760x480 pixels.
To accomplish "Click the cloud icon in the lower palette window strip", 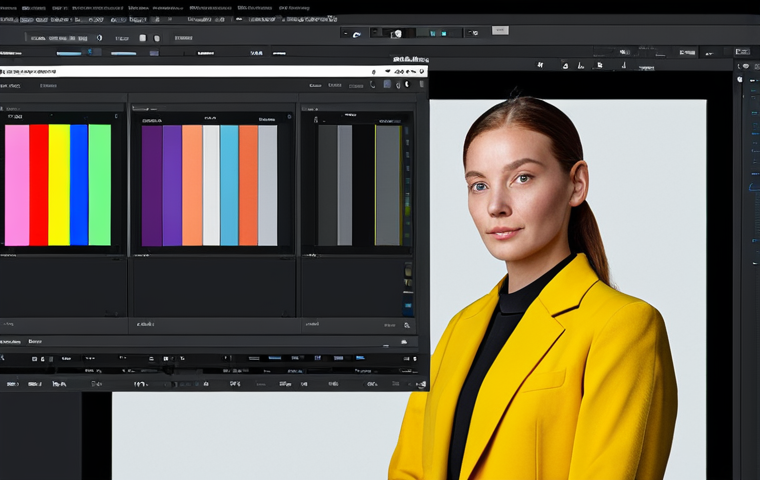I will (x=404, y=342).
